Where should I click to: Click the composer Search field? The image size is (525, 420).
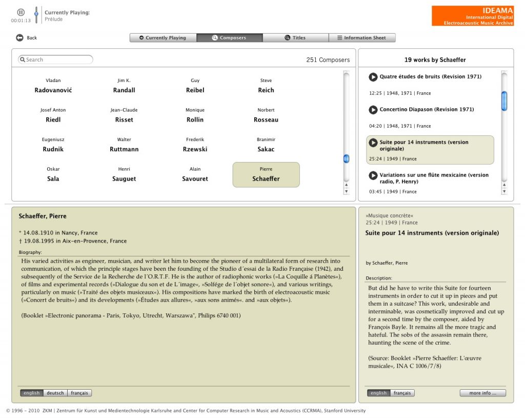[x=57, y=59]
